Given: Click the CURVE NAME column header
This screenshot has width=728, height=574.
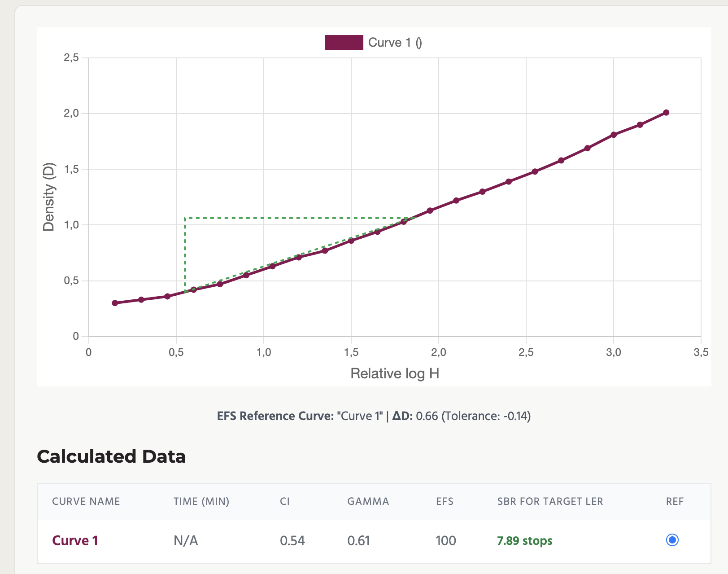Looking at the screenshot, I should tap(86, 501).
